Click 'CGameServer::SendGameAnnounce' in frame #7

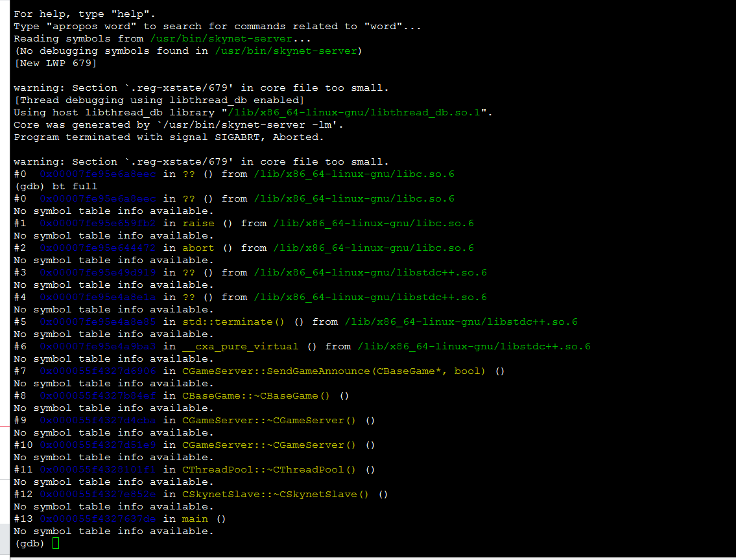point(276,371)
